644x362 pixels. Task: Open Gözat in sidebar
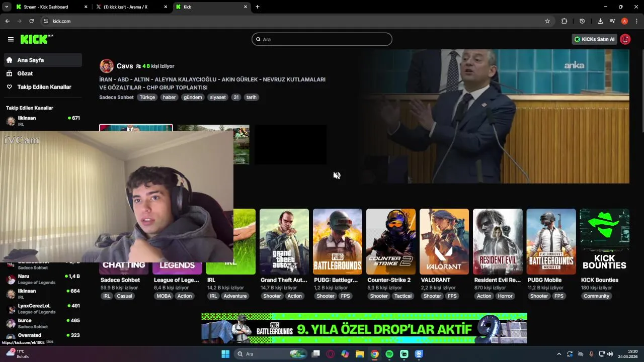tap(43, 73)
